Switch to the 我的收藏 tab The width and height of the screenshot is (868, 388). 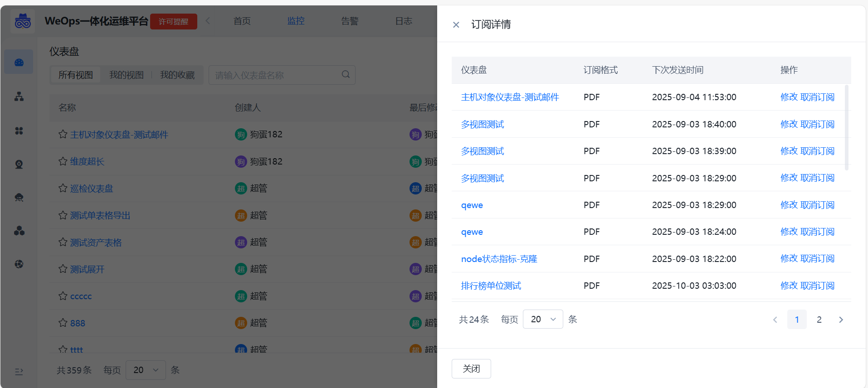[x=177, y=75]
